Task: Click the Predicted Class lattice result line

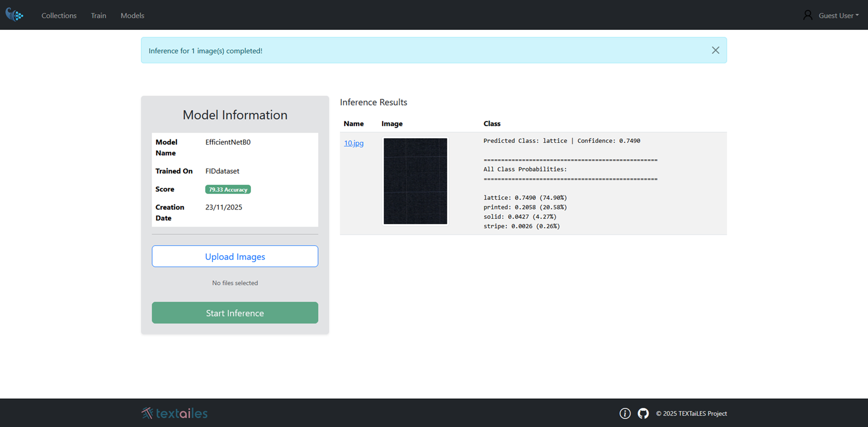Action: 561,141
